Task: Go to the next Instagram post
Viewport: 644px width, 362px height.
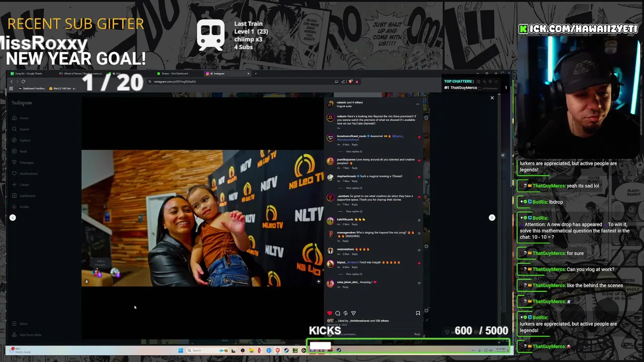Action: click(492, 218)
